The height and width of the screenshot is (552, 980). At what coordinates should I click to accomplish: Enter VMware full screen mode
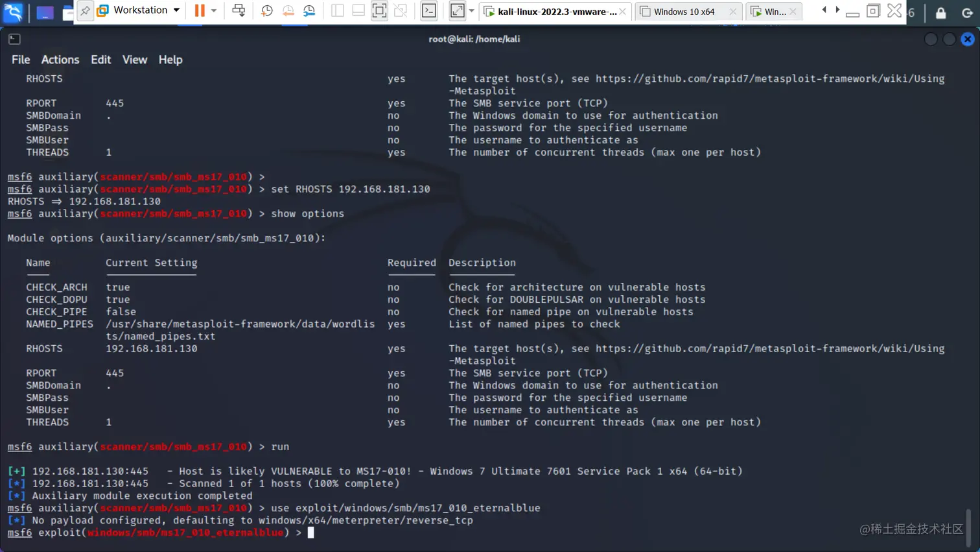tap(379, 10)
